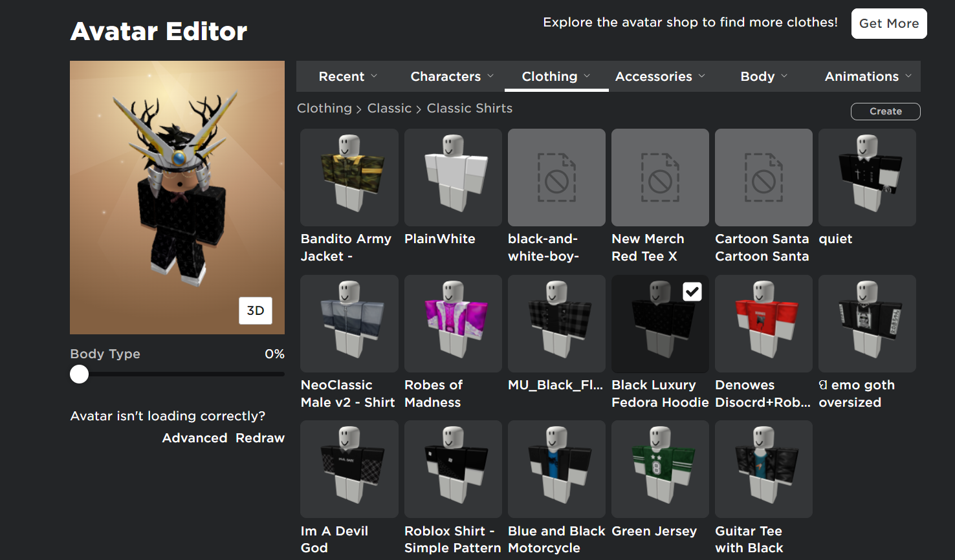The image size is (955, 560).
Task: Equip the NeoClassic Male v2 shirt thumbnail
Action: [349, 323]
